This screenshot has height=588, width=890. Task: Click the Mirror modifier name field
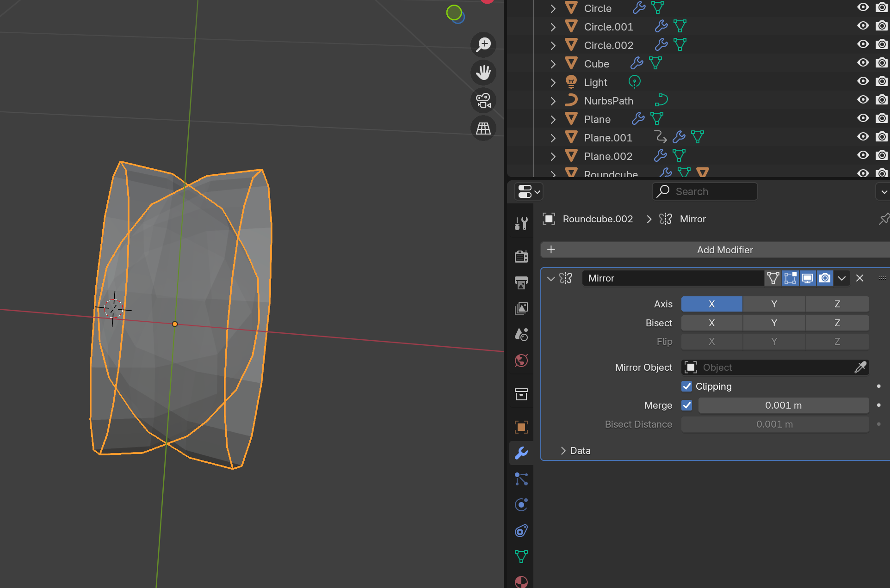(x=673, y=278)
